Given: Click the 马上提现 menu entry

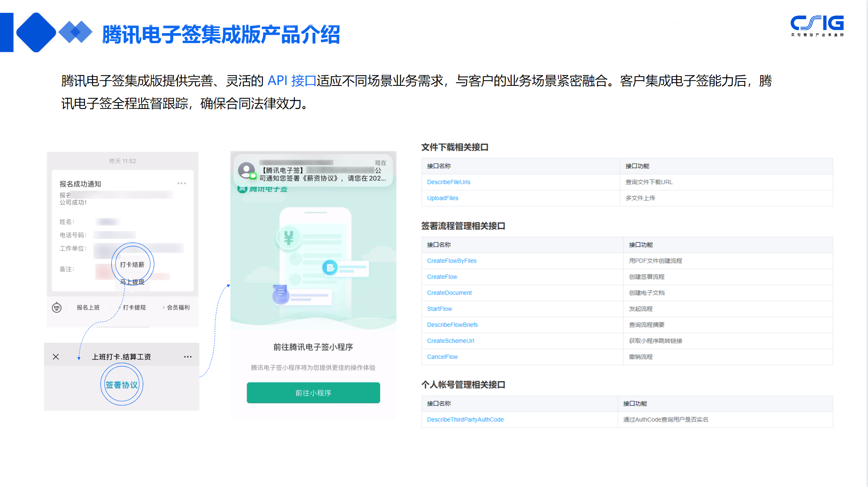Looking at the screenshot, I should click(132, 282).
